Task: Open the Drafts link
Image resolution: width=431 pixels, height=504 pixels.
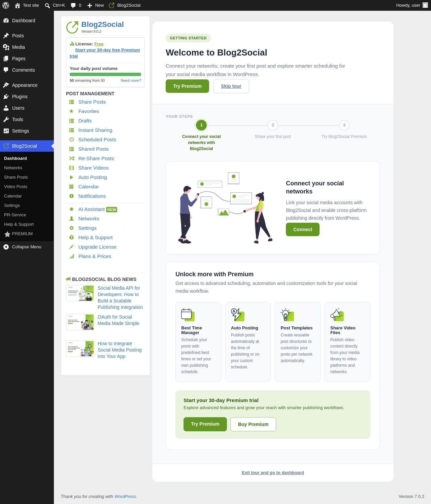Action: [85, 121]
